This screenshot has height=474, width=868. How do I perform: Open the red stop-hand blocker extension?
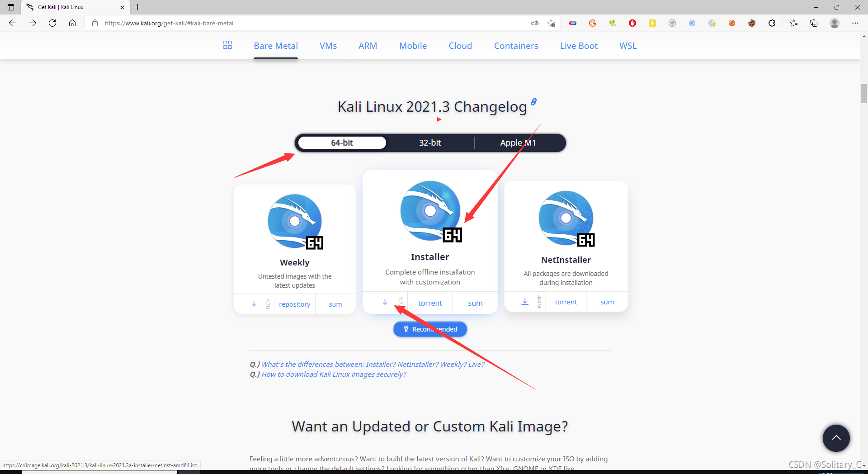pyautogui.click(x=632, y=23)
